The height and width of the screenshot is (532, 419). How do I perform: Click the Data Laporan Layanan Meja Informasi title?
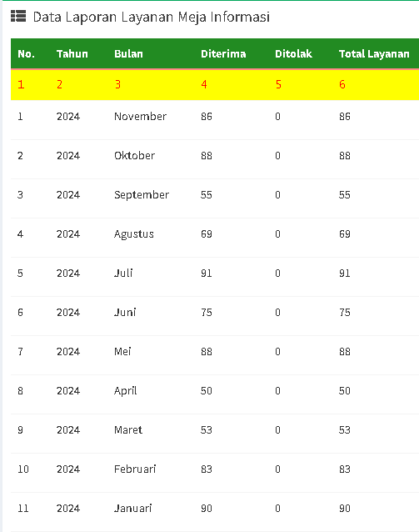click(x=152, y=17)
